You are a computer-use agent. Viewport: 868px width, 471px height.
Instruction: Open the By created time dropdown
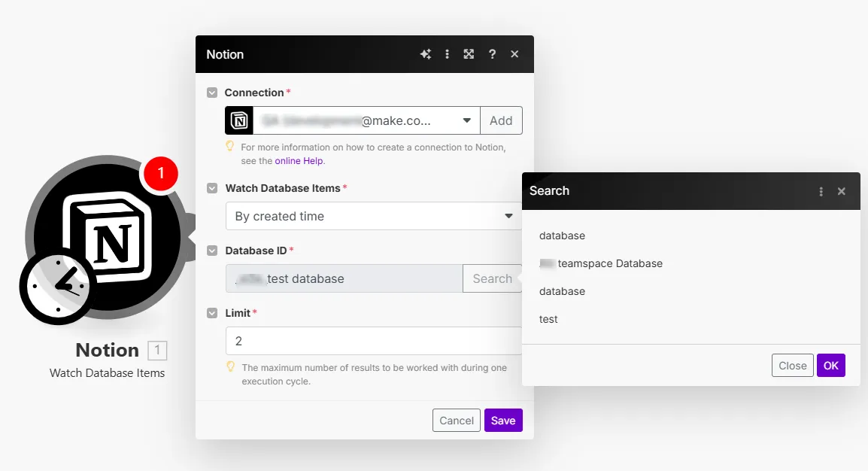(374, 217)
